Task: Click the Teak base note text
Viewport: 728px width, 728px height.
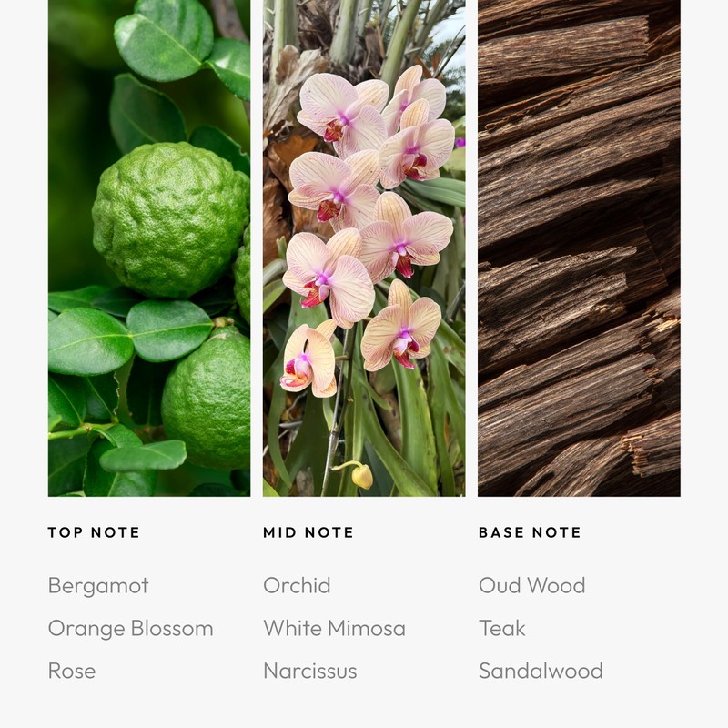Action: [x=502, y=628]
